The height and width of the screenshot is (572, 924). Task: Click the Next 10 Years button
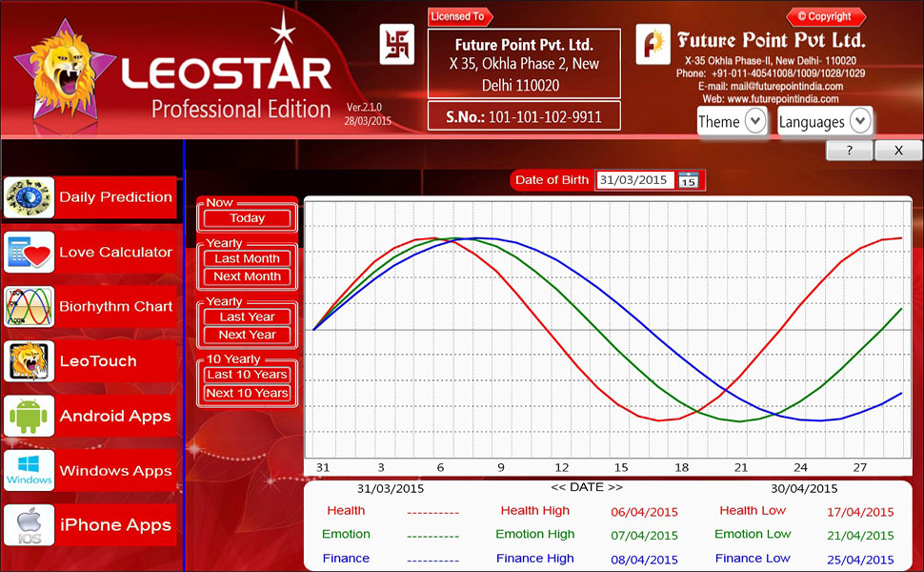point(247,394)
